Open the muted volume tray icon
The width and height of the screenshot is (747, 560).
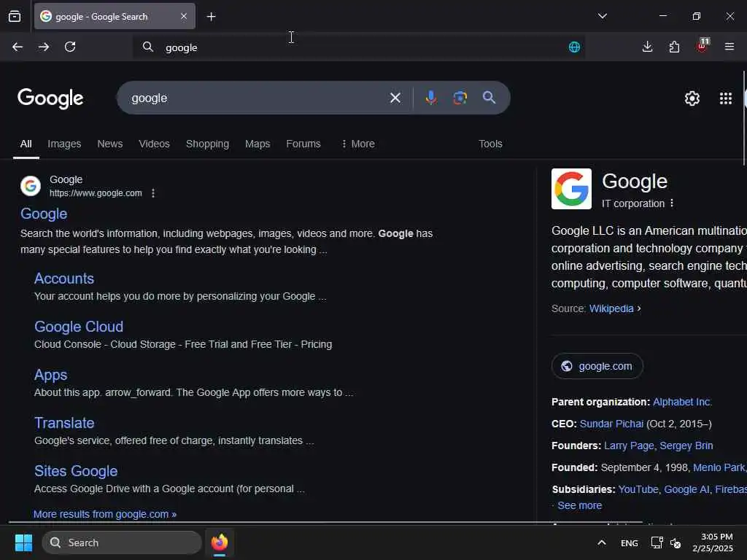click(676, 542)
